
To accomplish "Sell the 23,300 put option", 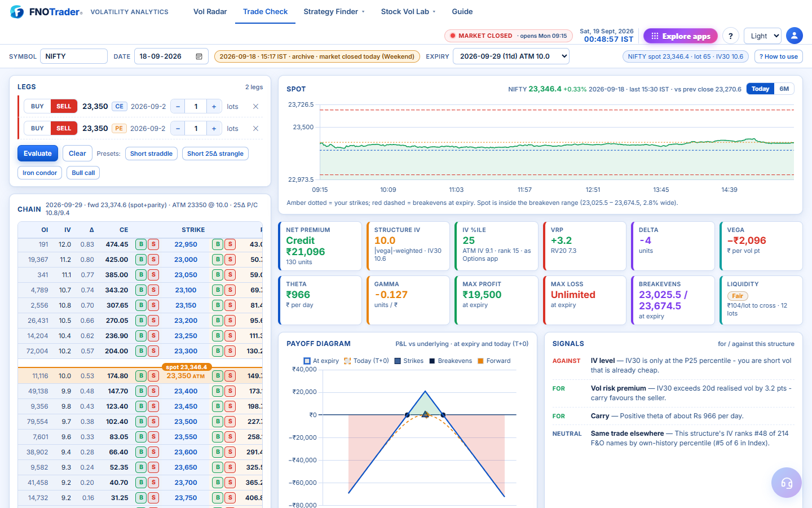I will click(230, 351).
